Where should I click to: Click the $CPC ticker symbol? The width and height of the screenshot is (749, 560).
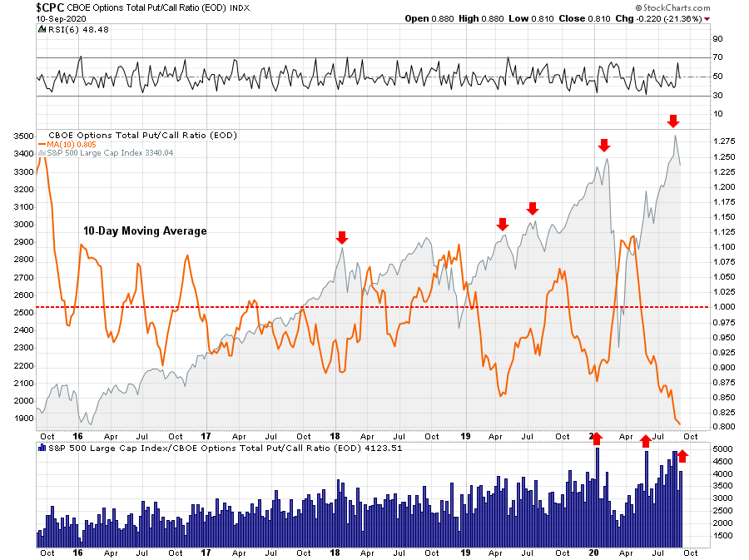50,7
